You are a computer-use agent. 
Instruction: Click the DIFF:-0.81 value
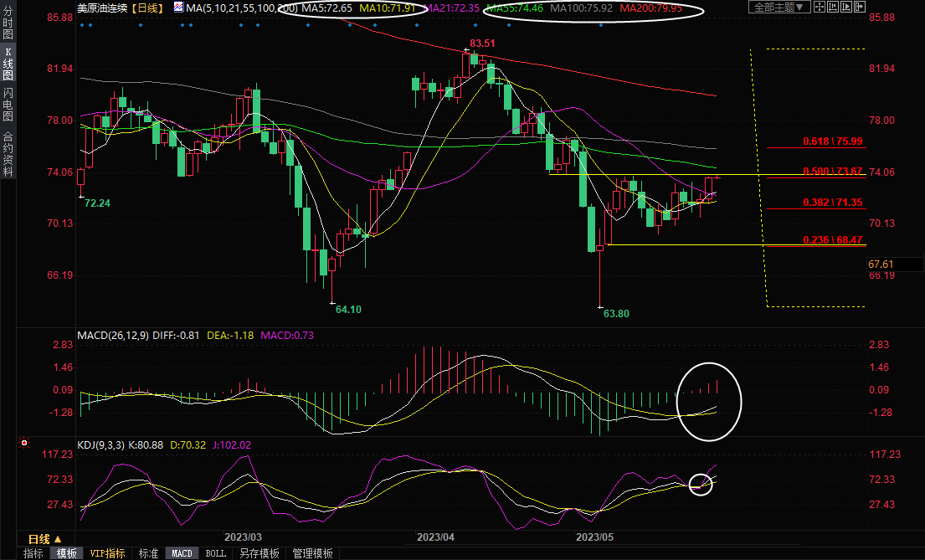pos(176,335)
